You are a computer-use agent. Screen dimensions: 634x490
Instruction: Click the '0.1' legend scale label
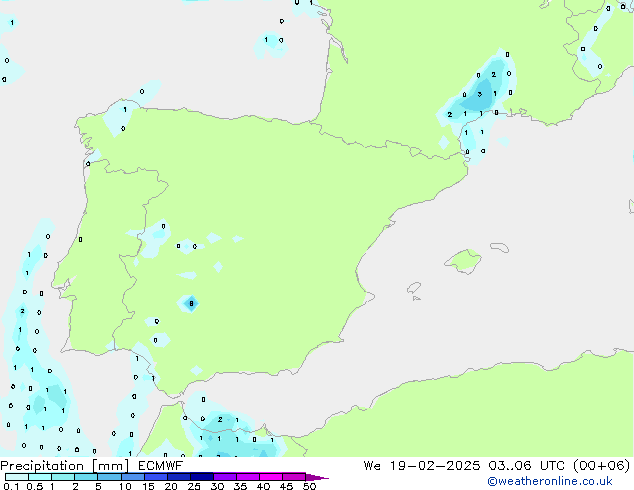click(x=11, y=486)
